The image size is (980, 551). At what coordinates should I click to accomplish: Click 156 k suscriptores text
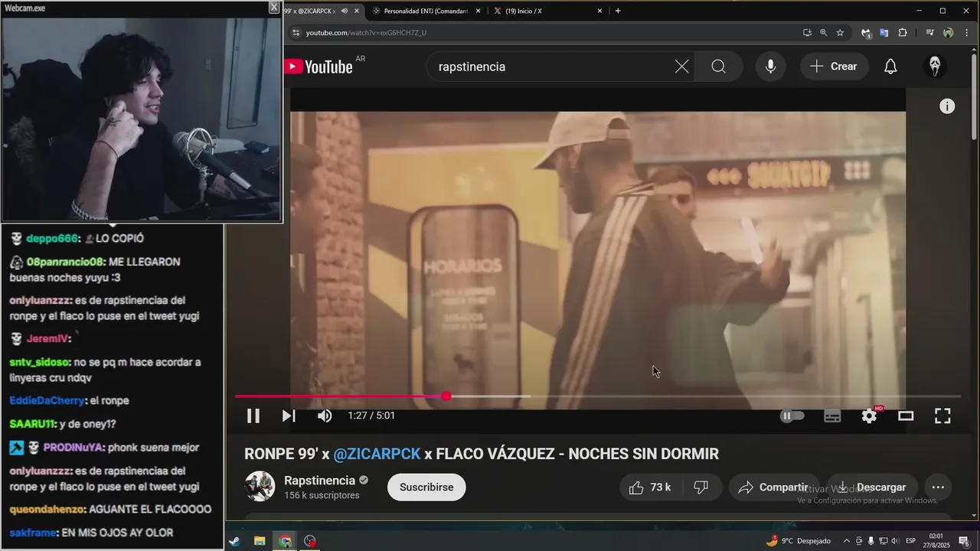click(322, 496)
